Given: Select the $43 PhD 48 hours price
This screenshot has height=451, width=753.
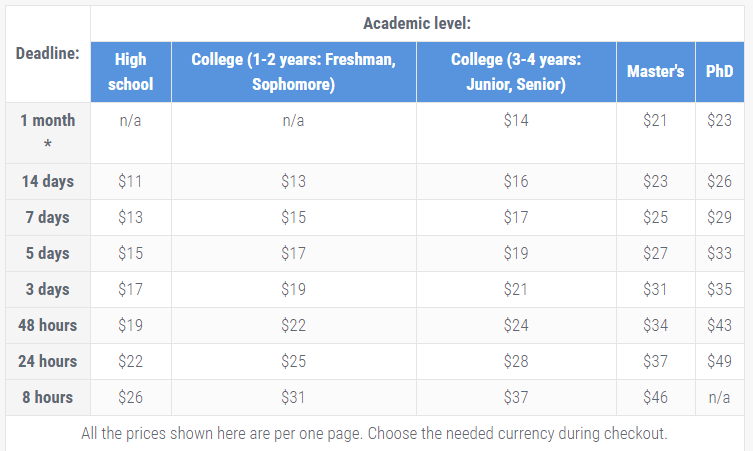Looking at the screenshot, I should [719, 325].
